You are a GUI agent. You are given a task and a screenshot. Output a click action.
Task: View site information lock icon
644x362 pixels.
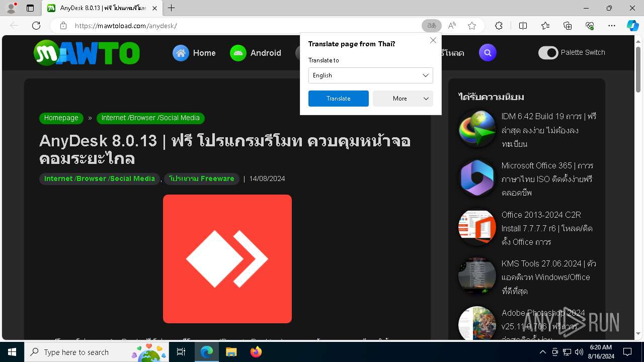click(x=63, y=26)
